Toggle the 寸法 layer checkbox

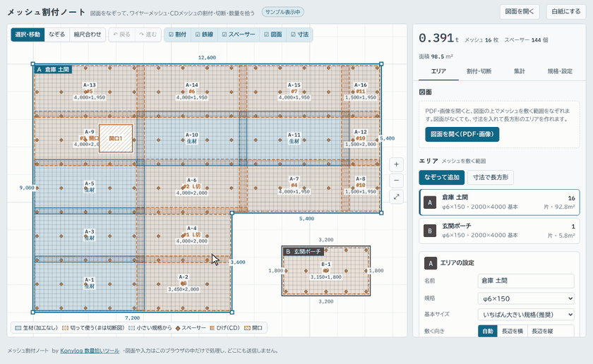click(299, 35)
